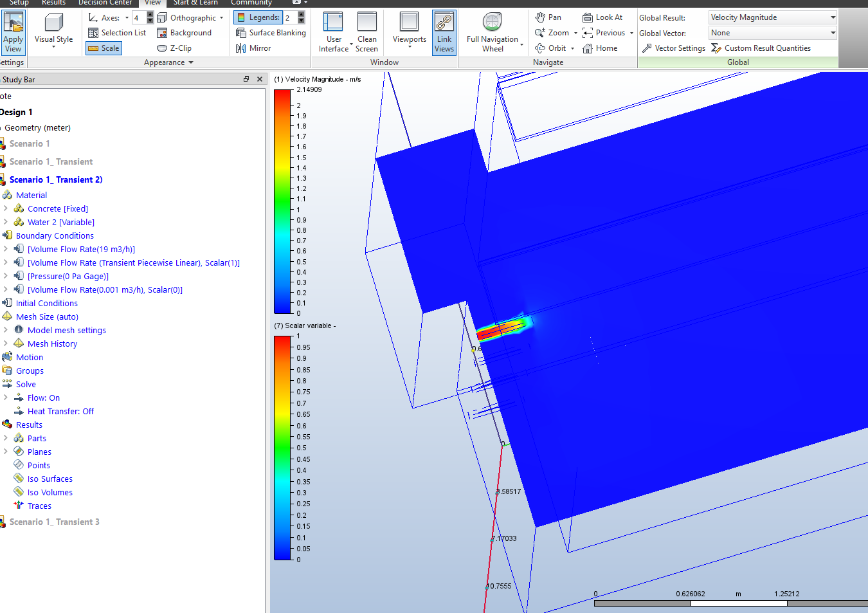This screenshot has width=868, height=613.
Task: Activate the Mirror tool
Action: tap(253, 48)
